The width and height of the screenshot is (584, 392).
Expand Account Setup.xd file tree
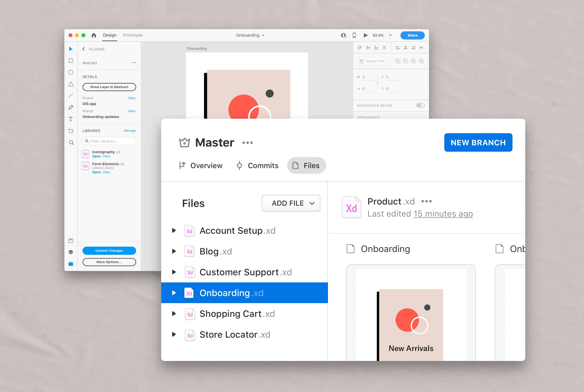pyautogui.click(x=174, y=230)
